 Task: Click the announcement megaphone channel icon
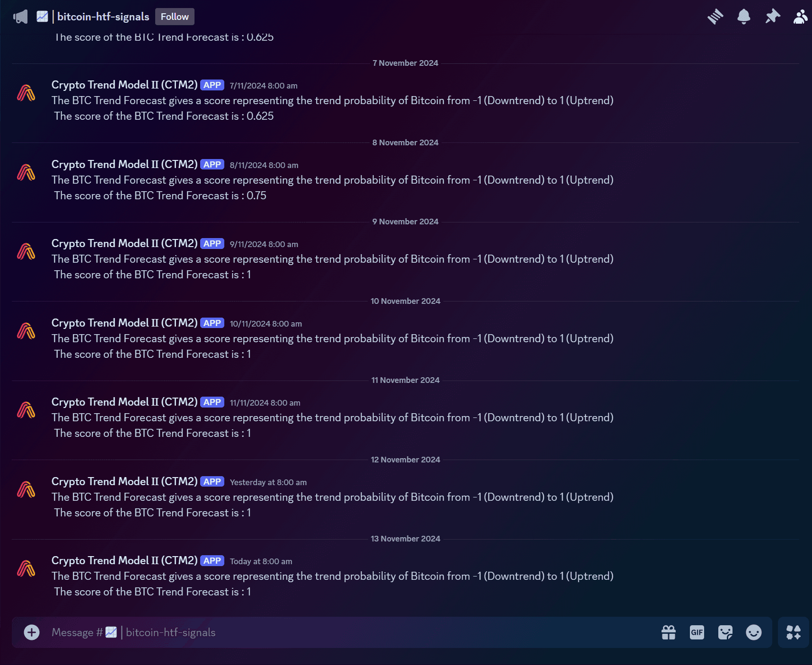click(x=20, y=17)
